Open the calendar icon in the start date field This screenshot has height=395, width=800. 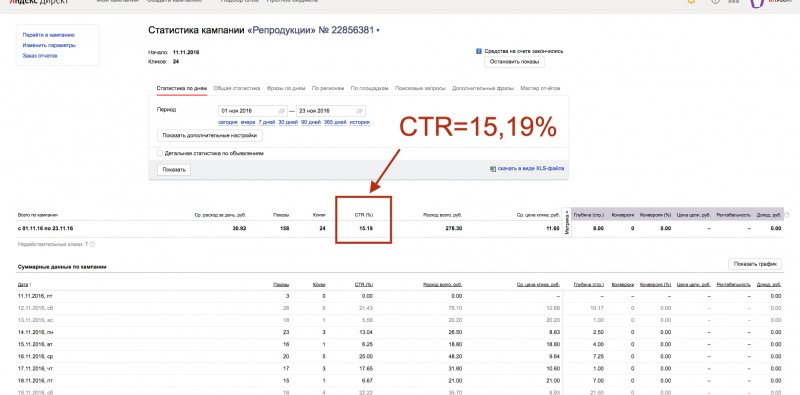click(281, 111)
